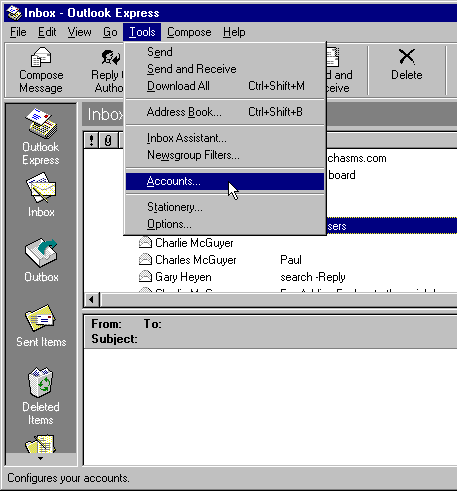Click the envelope icon beside Charles McGuyer

pos(145,260)
